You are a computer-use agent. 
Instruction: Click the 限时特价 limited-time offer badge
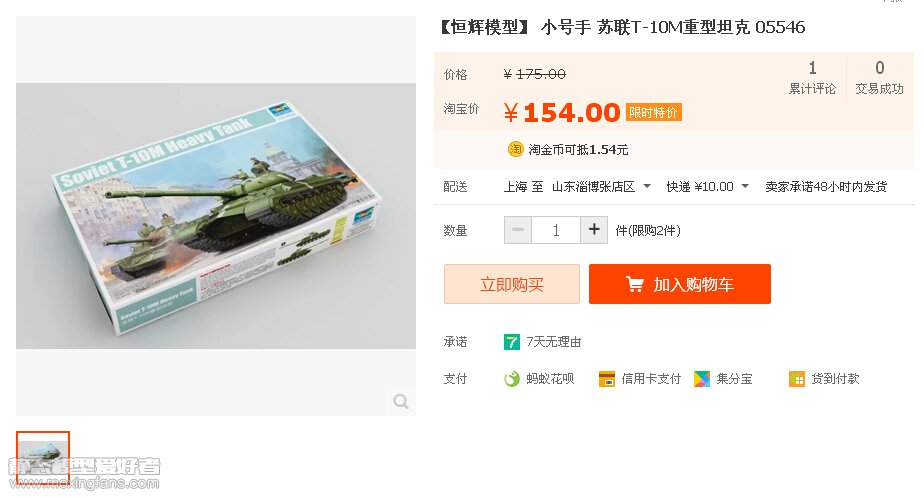click(654, 113)
